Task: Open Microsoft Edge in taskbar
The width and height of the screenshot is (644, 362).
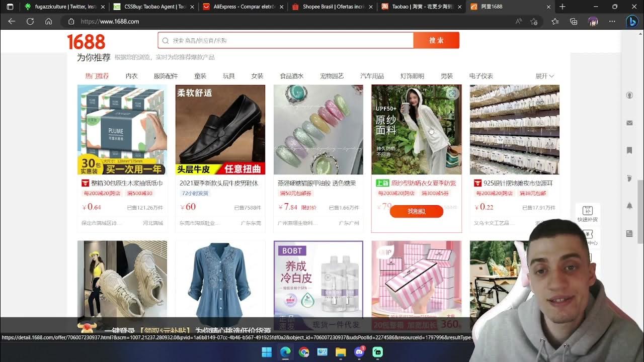Action: [x=285, y=352]
